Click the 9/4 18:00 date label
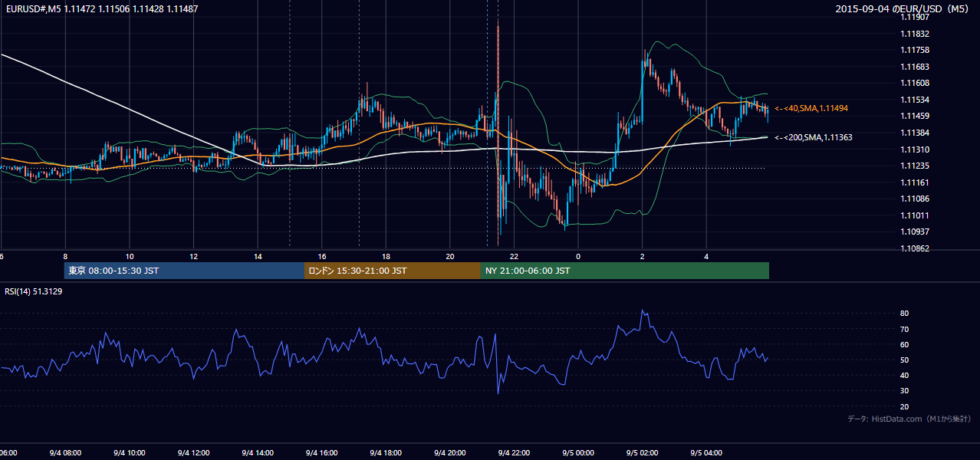The height and width of the screenshot is (460, 980). pyautogui.click(x=386, y=453)
